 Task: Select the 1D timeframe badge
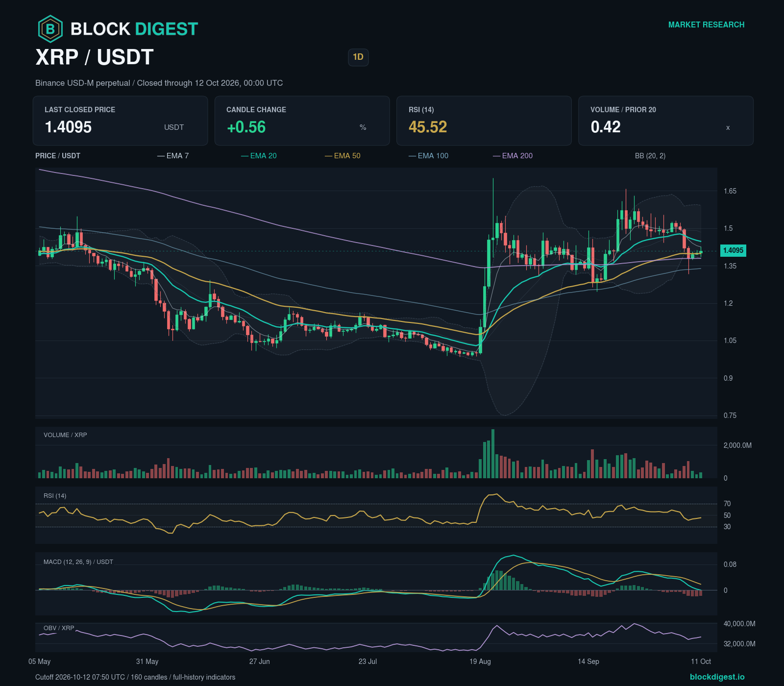point(358,57)
